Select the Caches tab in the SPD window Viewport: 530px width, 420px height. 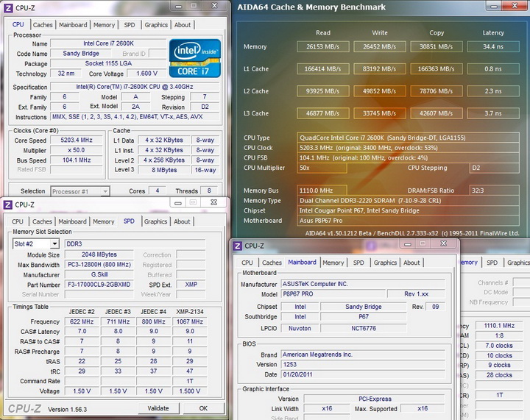point(42,221)
